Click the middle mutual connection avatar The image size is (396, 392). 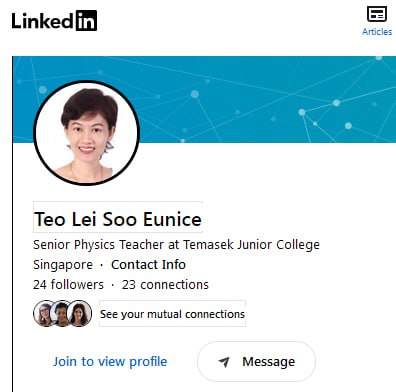pos(62,313)
